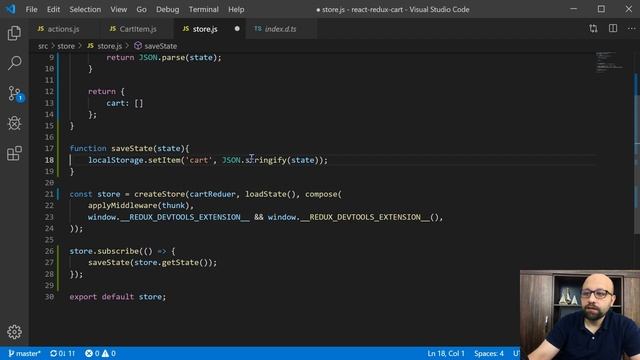Screen dimensions: 640x360
Task: Click 'cart' string on line 18
Action: (x=199, y=160)
